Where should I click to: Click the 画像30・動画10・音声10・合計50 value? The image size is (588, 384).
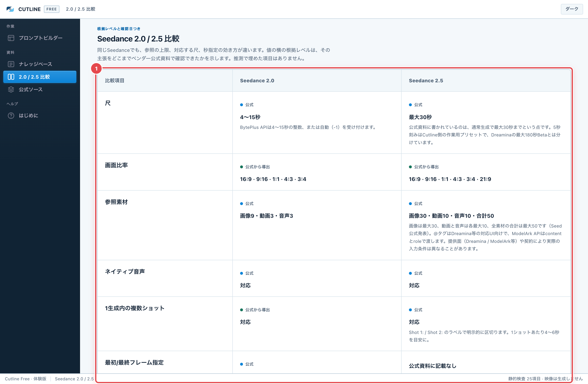click(x=451, y=216)
